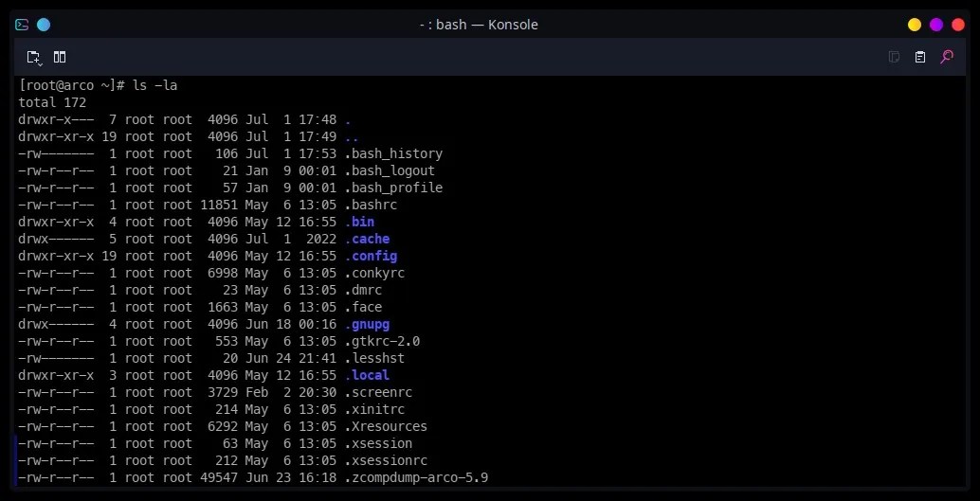Select the .gtkrc-2.0 file name
The height and width of the screenshot is (501, 980).
(382, 341)
